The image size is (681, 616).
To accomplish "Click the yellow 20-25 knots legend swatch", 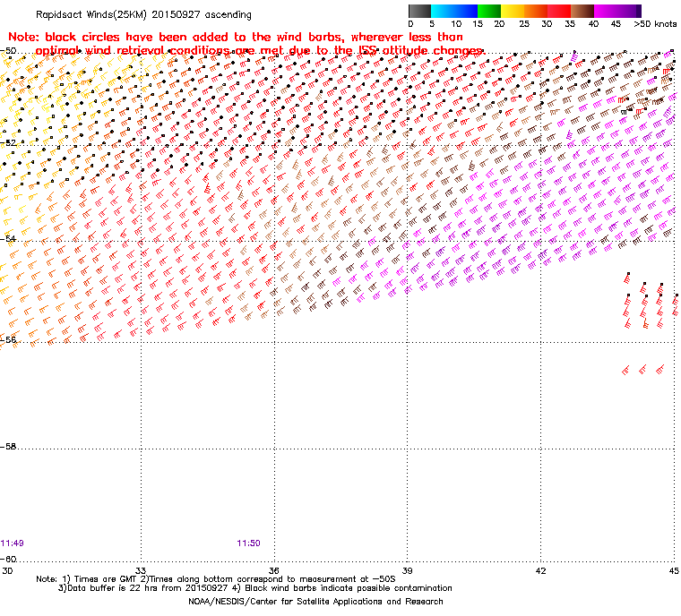I will click(x=513, y=11).
